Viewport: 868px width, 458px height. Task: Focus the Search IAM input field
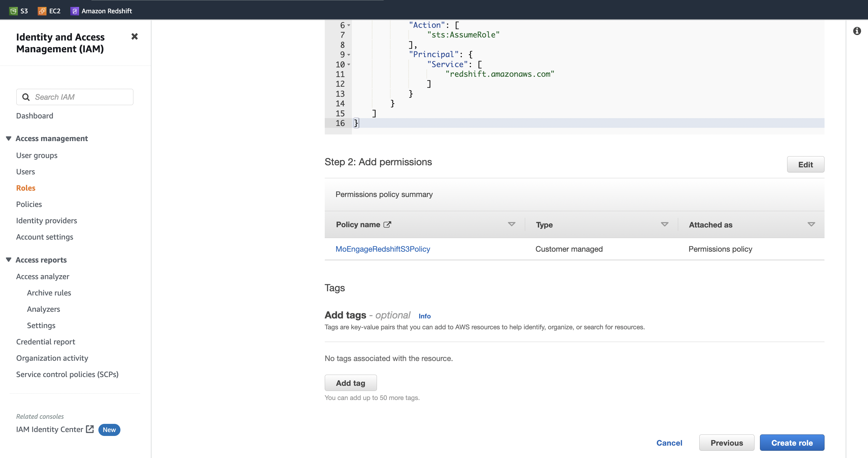(75, 97)
